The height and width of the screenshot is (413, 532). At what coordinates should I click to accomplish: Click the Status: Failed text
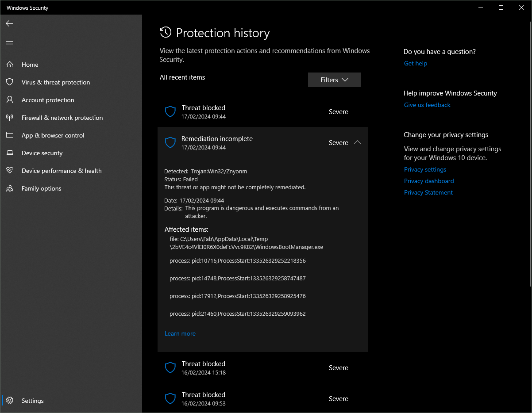[x=181, y=179]
